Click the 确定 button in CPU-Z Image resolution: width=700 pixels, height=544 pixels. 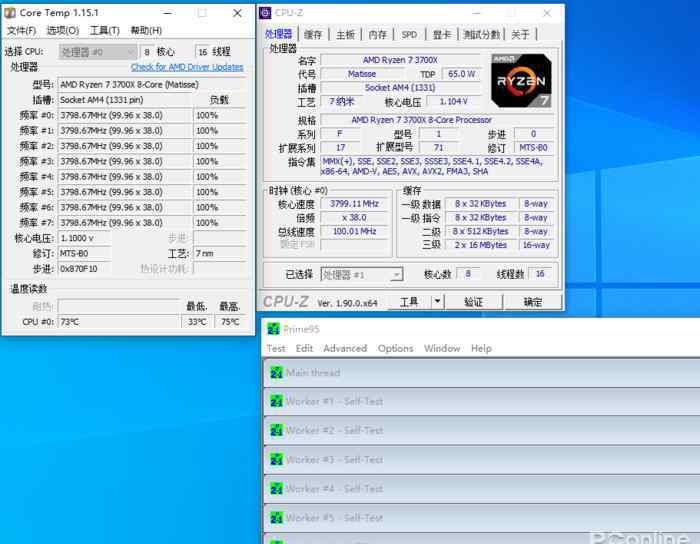tap(533, 302)
